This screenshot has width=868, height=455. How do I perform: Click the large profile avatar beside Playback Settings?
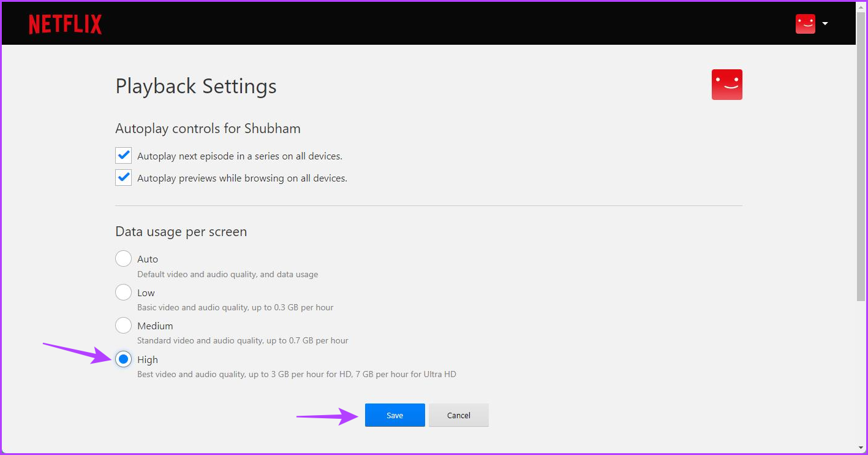click(x=726, y=85)
